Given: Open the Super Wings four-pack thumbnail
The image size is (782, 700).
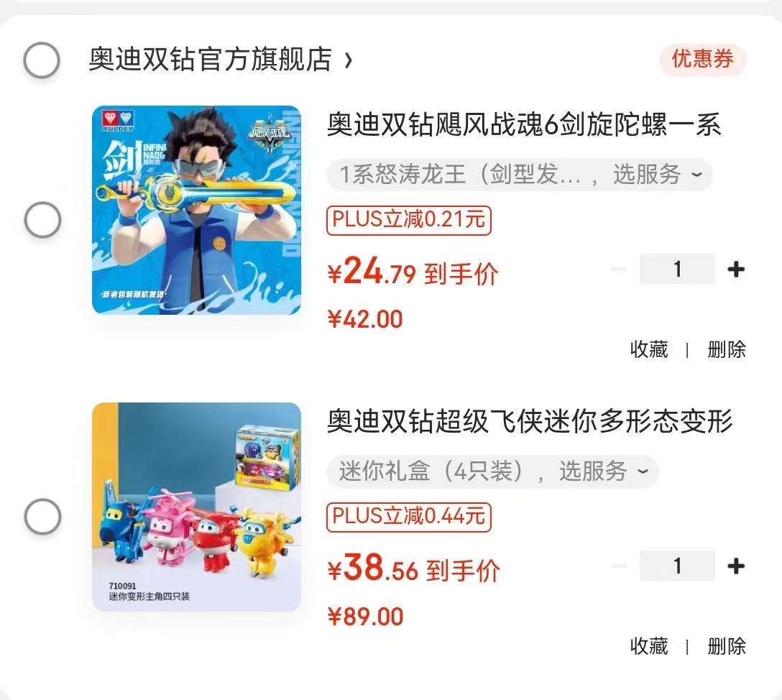Looking at the screenshot, I should [x=196, y=507].
